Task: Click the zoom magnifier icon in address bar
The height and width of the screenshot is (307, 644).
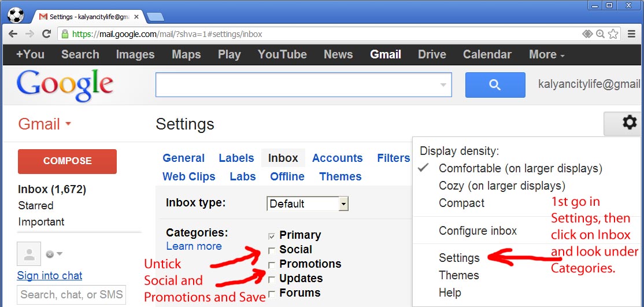Action: click(x=601, y=34)
